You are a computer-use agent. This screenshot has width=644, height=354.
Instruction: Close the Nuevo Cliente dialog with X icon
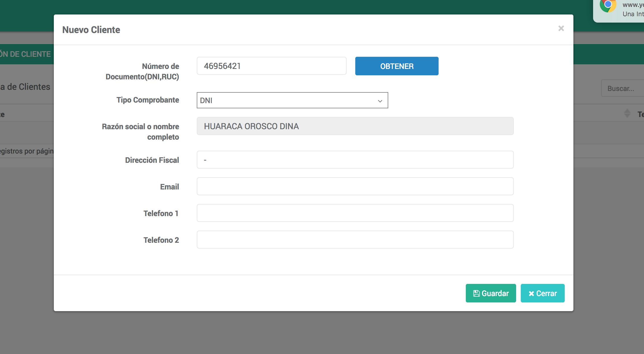point(561,28)
